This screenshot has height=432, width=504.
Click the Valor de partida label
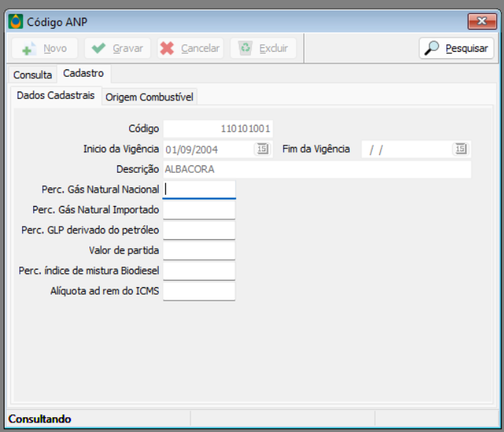click(x=124, y=250)
